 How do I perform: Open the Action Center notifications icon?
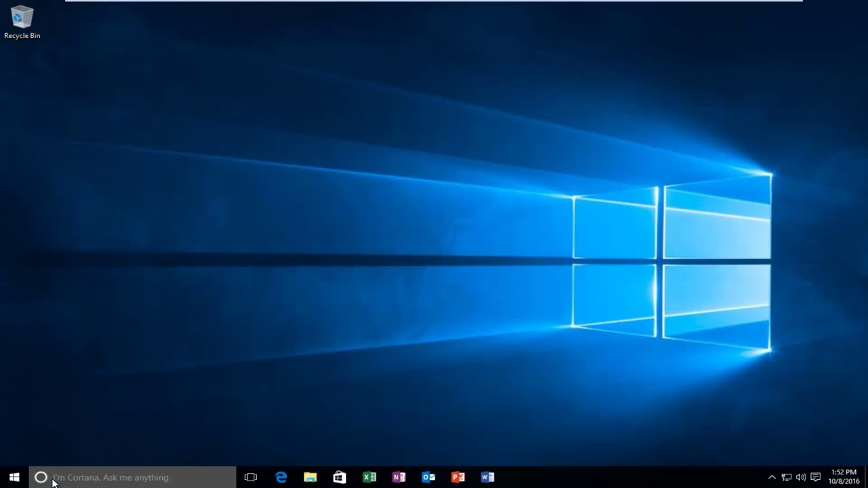816,477
